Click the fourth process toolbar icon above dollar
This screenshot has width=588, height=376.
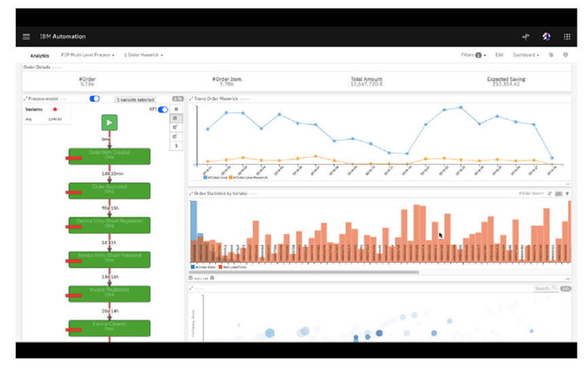click(176, 137)
